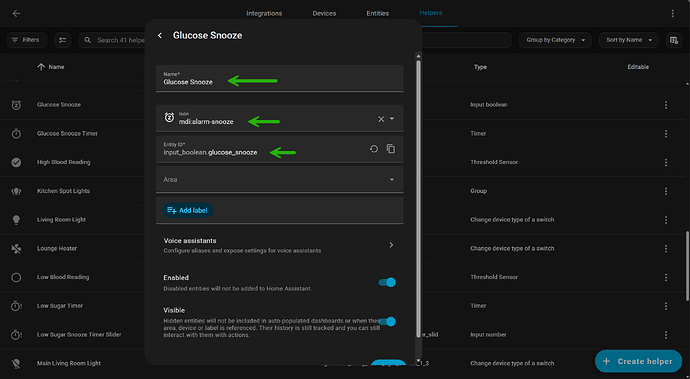Open options for Low Sugar Timer row
Image resolution: width=690 pixels, height=379 pixels.
tap(666, 306)
